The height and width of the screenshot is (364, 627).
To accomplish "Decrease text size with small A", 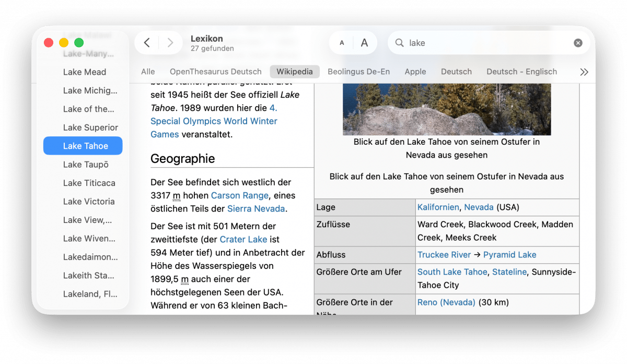I will 342,43.
